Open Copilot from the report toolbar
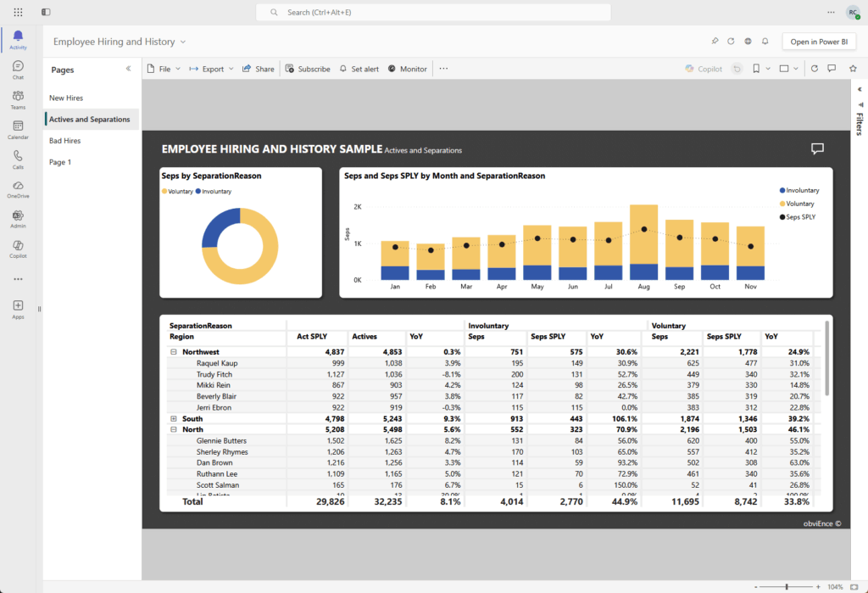Screen dimensions: 868x593 click(x=704, y=69)
